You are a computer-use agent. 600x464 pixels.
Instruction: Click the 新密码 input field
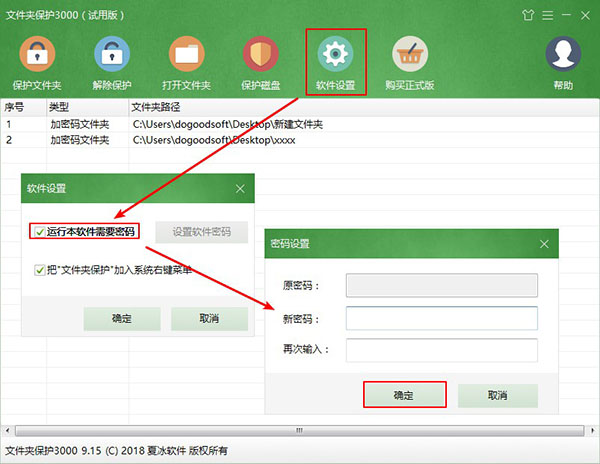click(x=441, y=317)
